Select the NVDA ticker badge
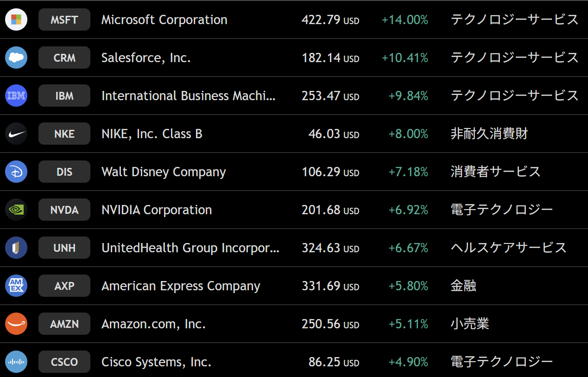 click(64, 210)
